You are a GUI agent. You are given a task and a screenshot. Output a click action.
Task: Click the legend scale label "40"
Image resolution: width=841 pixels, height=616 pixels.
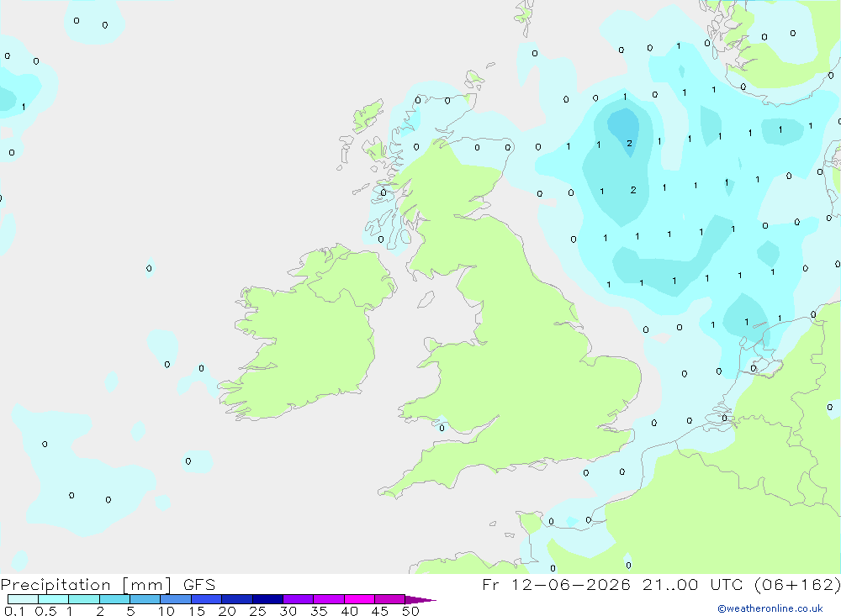coord(349,611)
